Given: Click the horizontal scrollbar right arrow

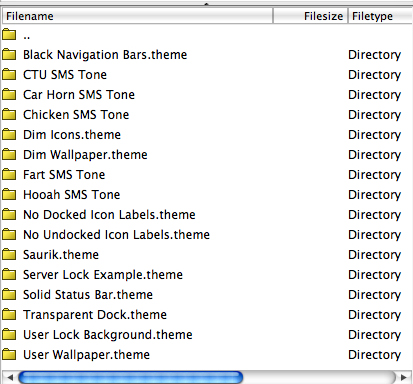Looking at the screenshot, I should 404,378.
